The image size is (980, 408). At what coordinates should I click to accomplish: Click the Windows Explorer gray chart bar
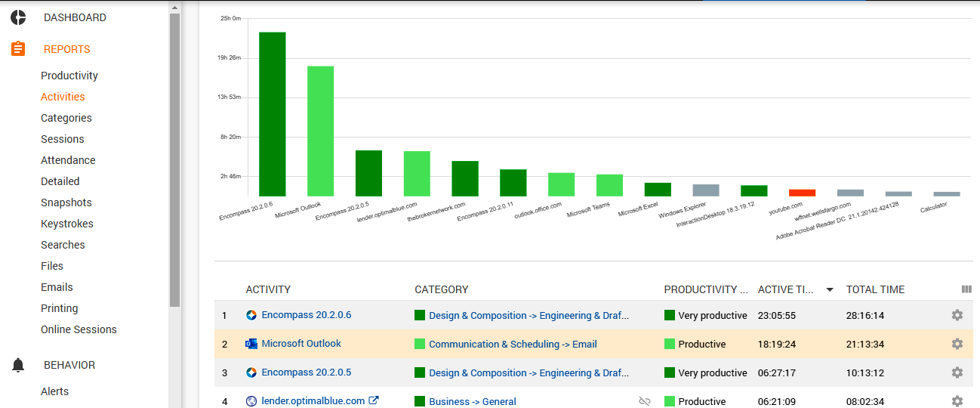tap(706, 190)
